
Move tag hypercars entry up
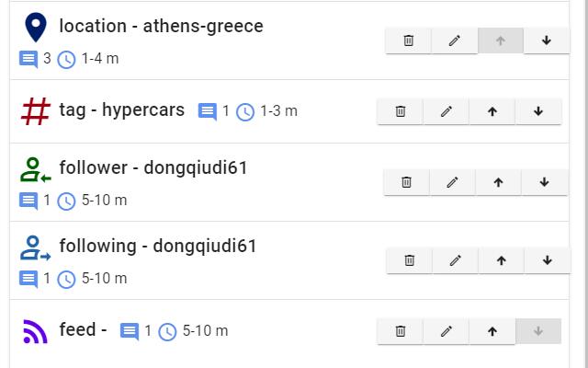click(x=492, y=111)
